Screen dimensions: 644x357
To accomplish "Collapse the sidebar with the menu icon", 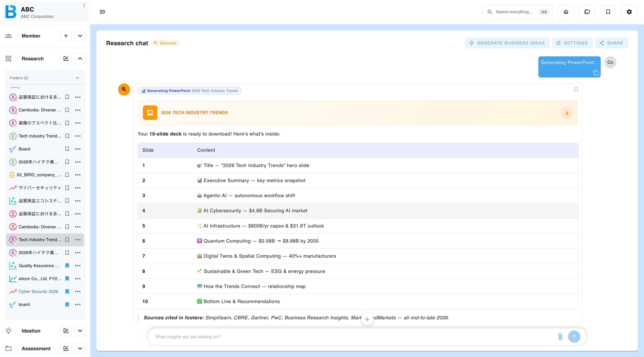I will coord(102,12).
